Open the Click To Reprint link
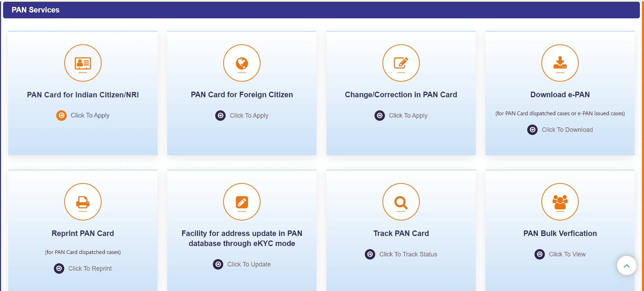This screenshot has height=291, width=644. [90, 269]
